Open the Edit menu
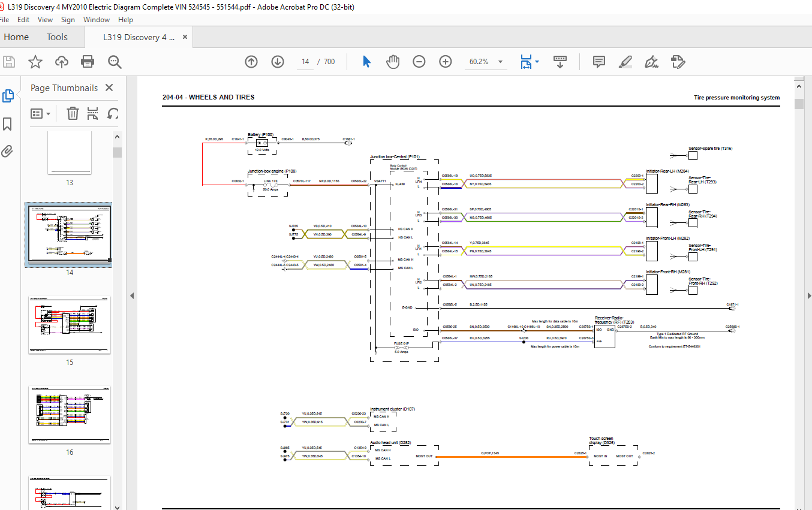Screen dimensions: 812x510 (x=23, y=19)
